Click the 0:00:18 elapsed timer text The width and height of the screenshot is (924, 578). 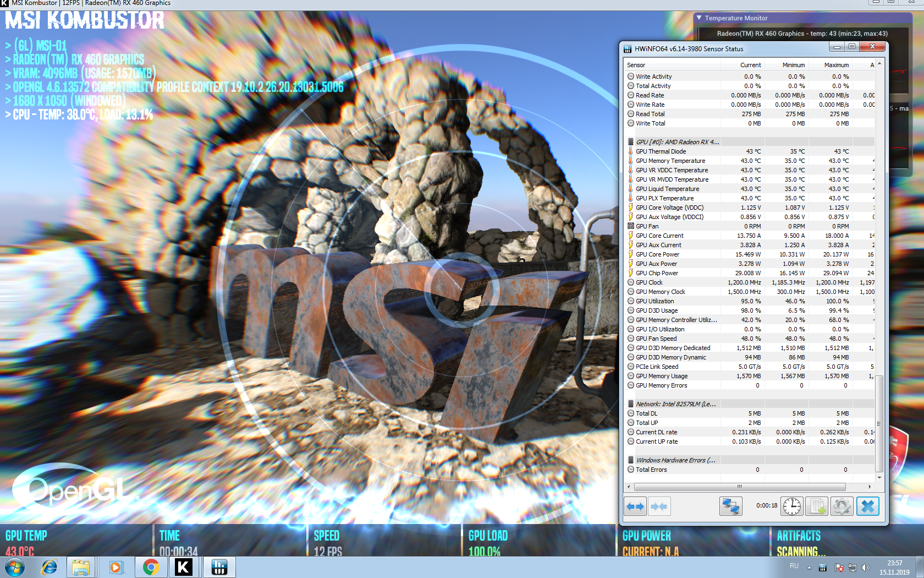pyautogui.click(x=767, y=505)
